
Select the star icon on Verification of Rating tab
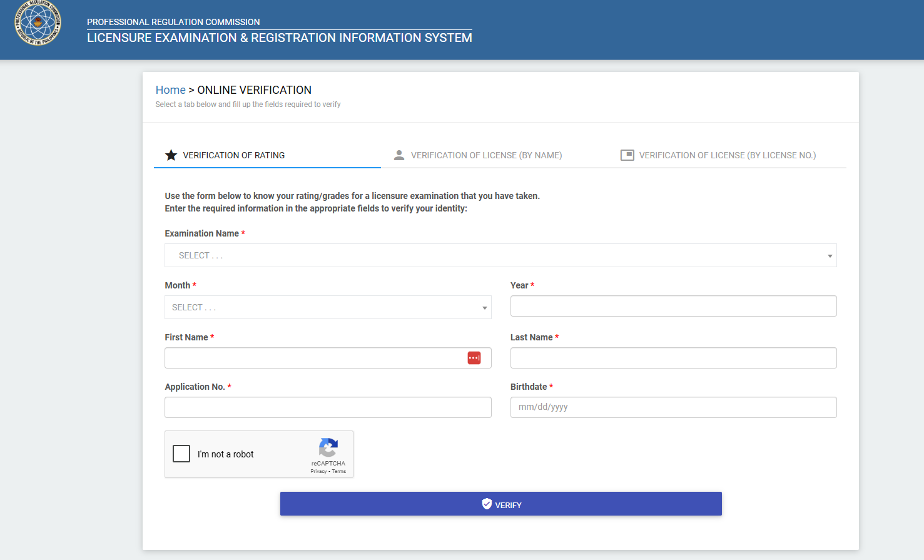tap(171, 155)
